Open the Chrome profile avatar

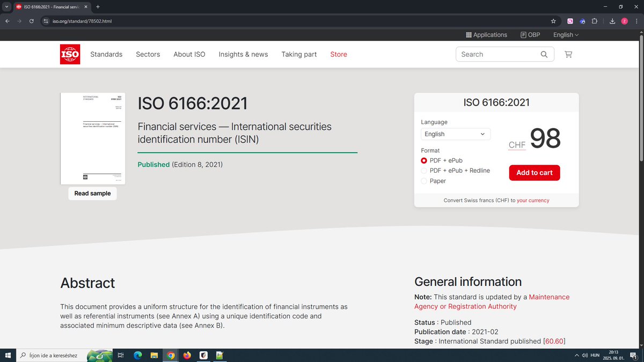(x=625, y=21)
